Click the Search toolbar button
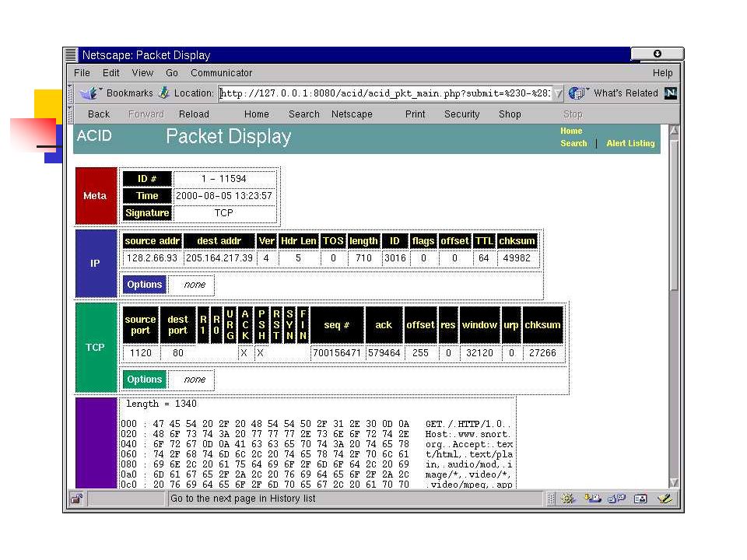This screenshot has width=747, height=560. click(x=304, y=114)
